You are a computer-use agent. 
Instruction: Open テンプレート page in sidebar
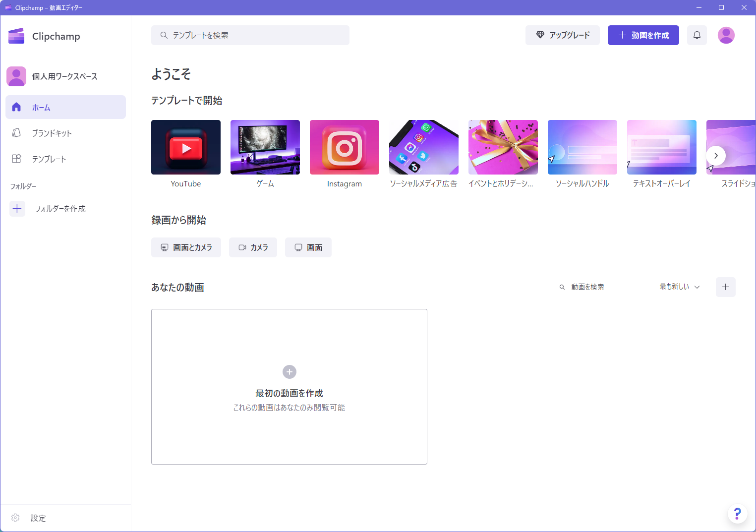click(x=65, y=159)
